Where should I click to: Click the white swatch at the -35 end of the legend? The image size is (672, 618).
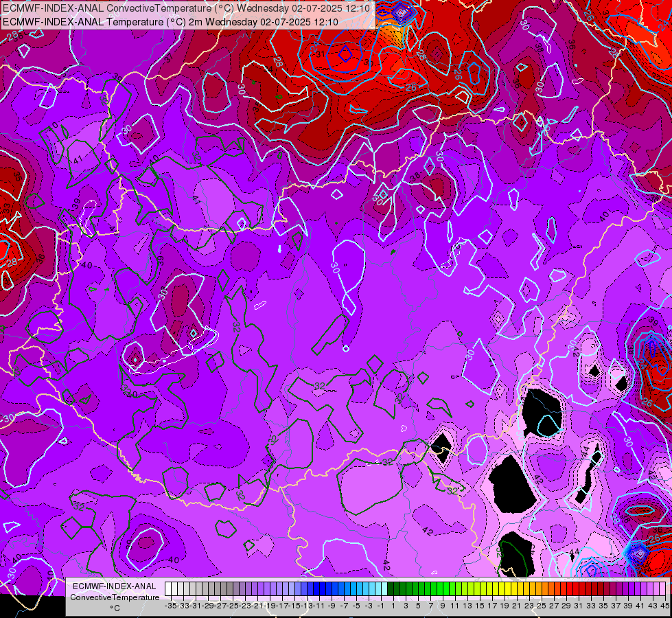click(x=168, y=588)
